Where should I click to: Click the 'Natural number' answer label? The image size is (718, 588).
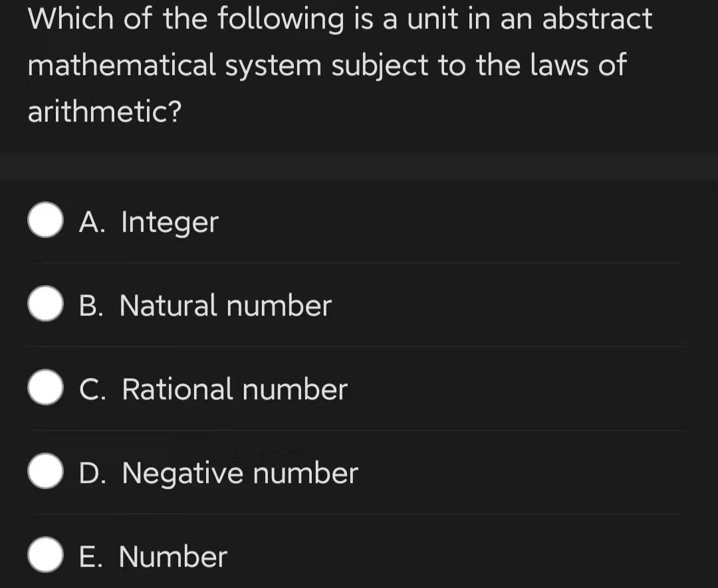point(225,306)
